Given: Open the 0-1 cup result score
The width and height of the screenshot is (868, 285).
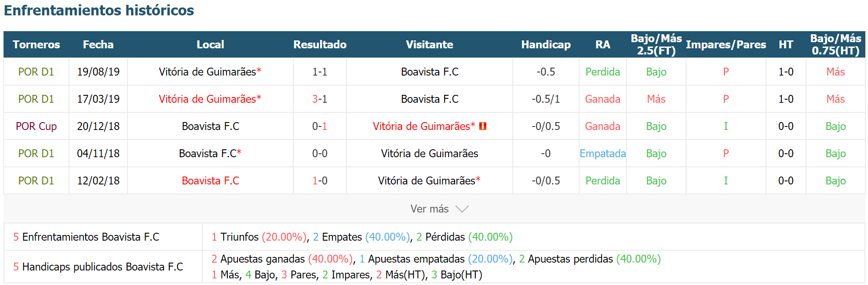Looking at the screenshot, I should coord(320,126).
